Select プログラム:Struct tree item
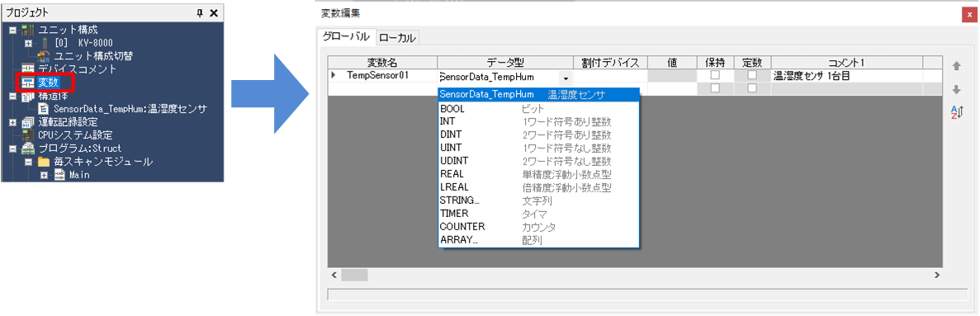 pos(79,149)
